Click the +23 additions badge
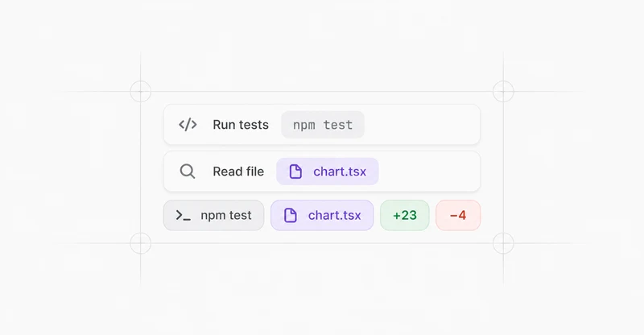 (405, 215)
